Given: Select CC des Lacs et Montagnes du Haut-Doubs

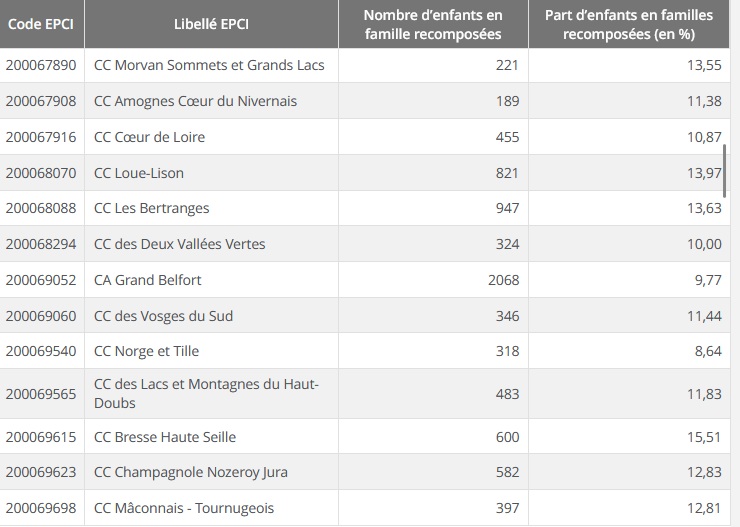Looking at the screenshot, I should tap(206, 394).
